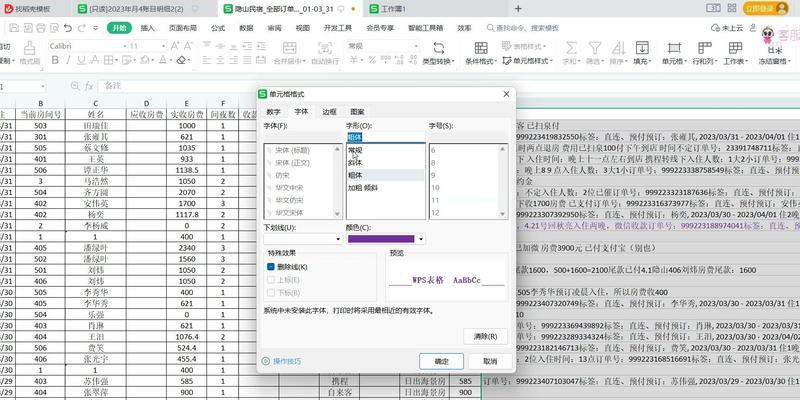The width and height of the screenshot is (800, 400).
Task: Open the 颜色 color dropdown arrow
Action: (x=421, y=239)
